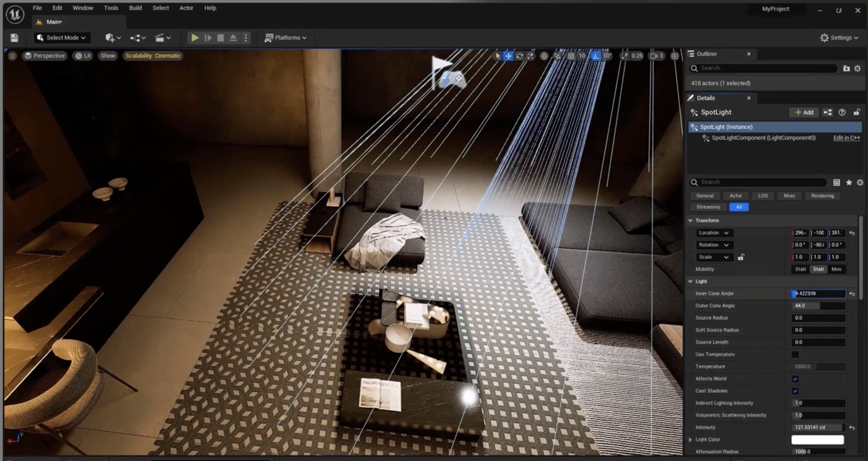Open the Build menu

pyautogui.click(x=135, y=8)
